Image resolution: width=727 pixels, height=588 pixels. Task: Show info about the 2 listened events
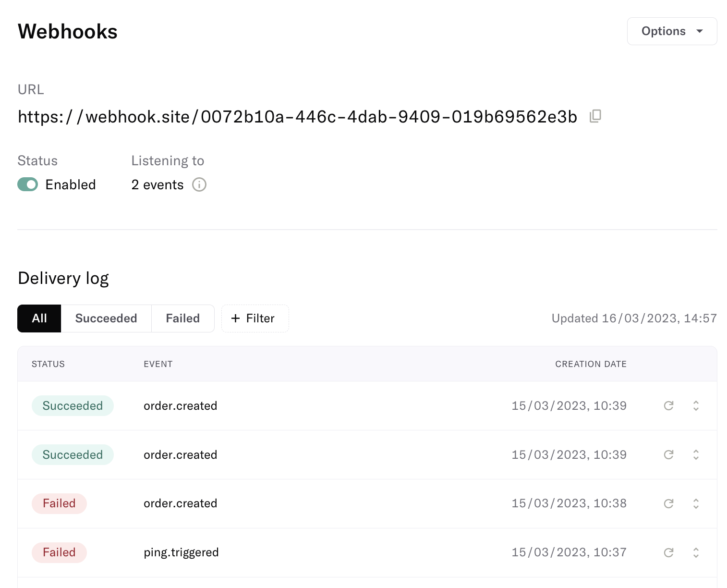tap(199, 184)
